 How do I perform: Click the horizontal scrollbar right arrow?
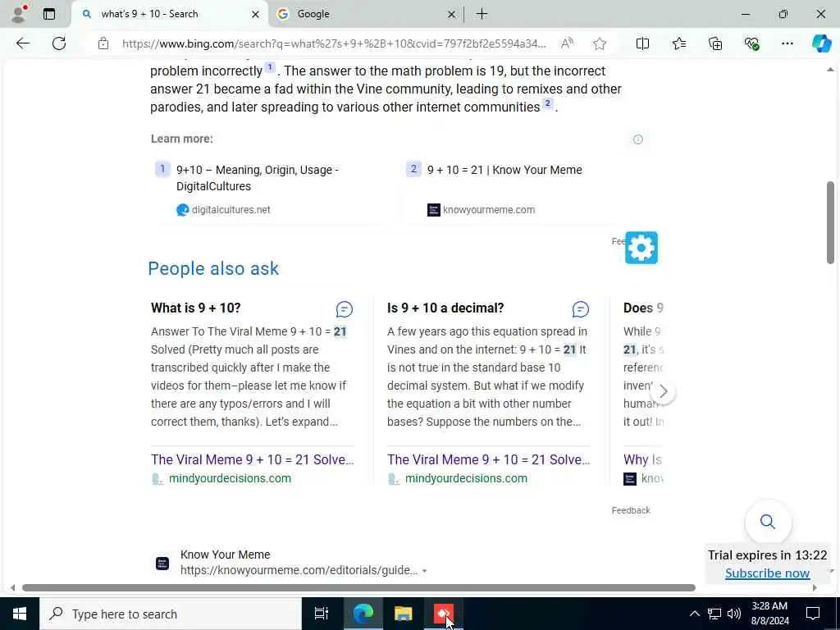815,587
